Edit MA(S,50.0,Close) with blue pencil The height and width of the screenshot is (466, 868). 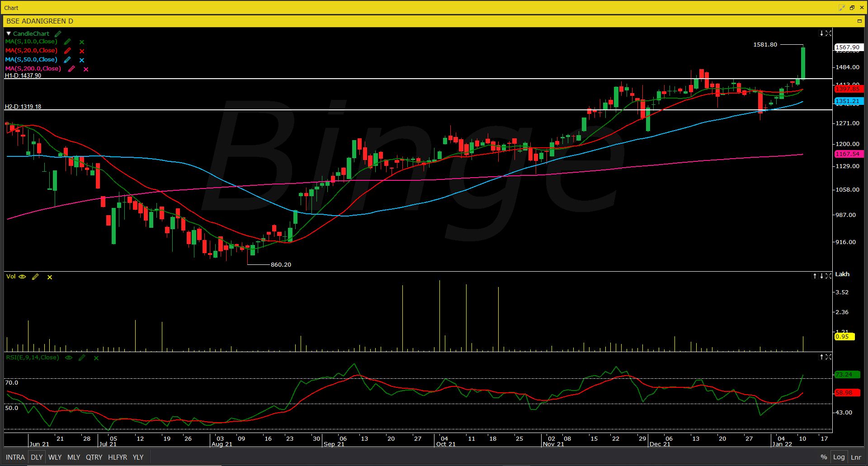(x=67, y=60)
